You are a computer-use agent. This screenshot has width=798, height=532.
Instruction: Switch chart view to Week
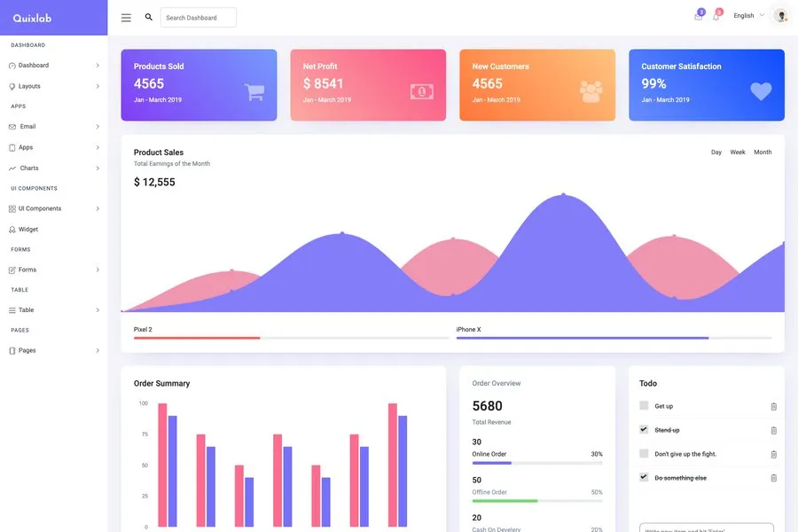[x=739, y=152]
